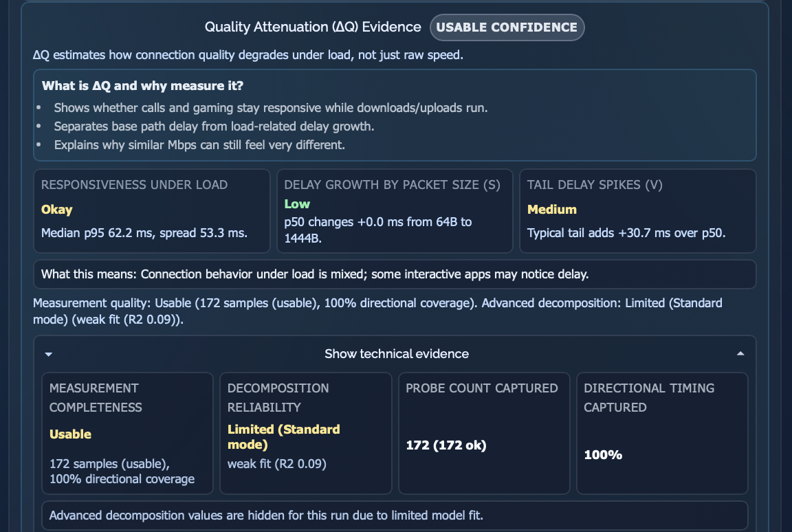Click the yellow Medium tail delay rating
792x532 pixels.
(551, 210)
